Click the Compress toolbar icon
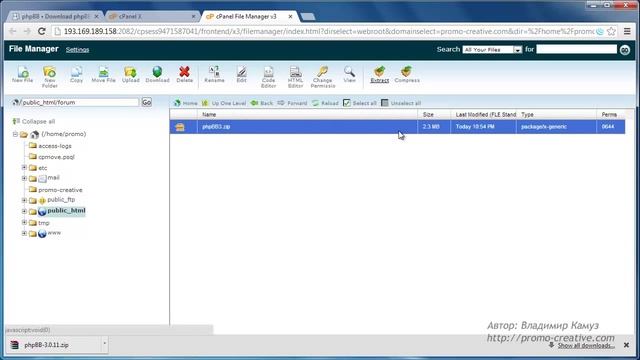The image size is (640, 360). pos(407,75)
